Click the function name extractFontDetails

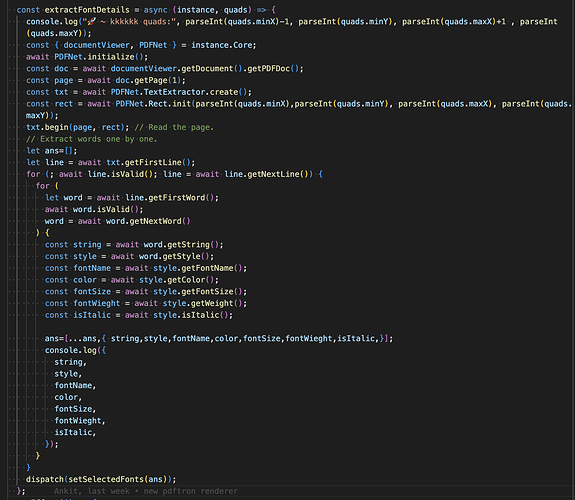[87, 10]
